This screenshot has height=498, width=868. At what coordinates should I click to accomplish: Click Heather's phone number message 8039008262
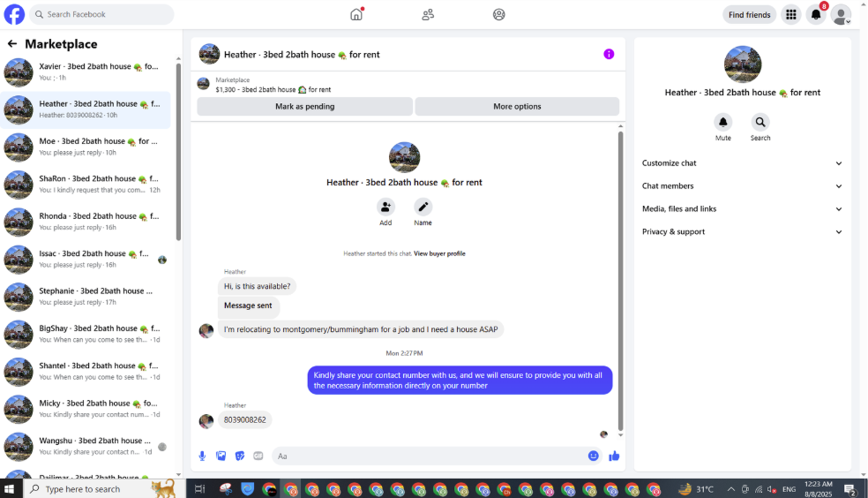(244, 420)
